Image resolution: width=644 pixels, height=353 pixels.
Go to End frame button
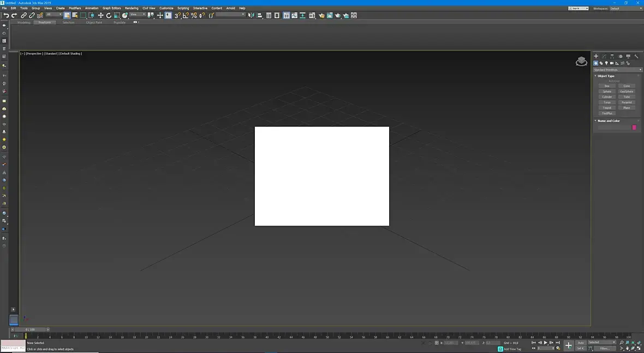[x=558, y=342]
